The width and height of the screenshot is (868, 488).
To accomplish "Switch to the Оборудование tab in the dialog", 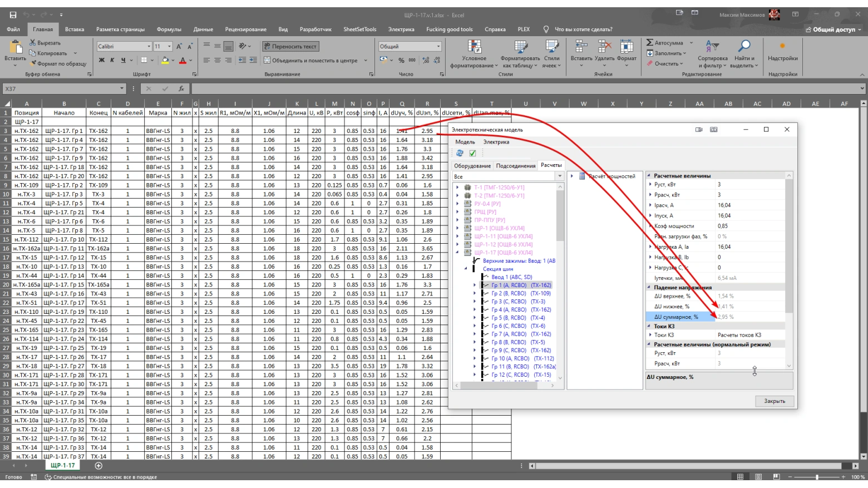I will (x=472, y=166).
